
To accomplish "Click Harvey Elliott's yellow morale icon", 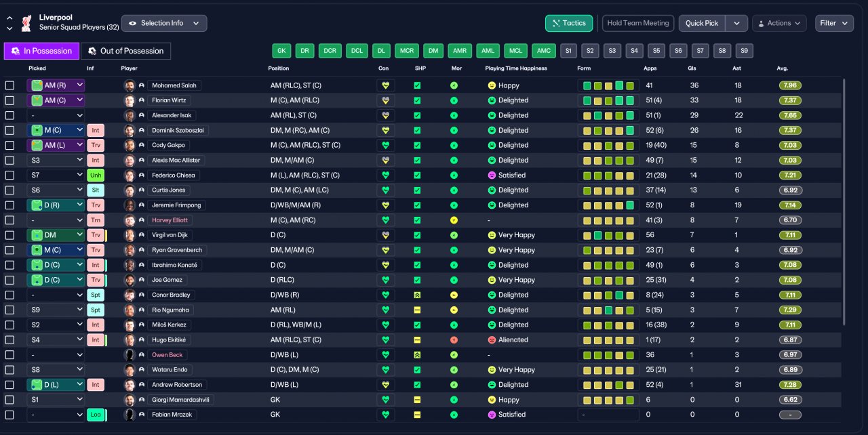I will (x=454, y=220).
